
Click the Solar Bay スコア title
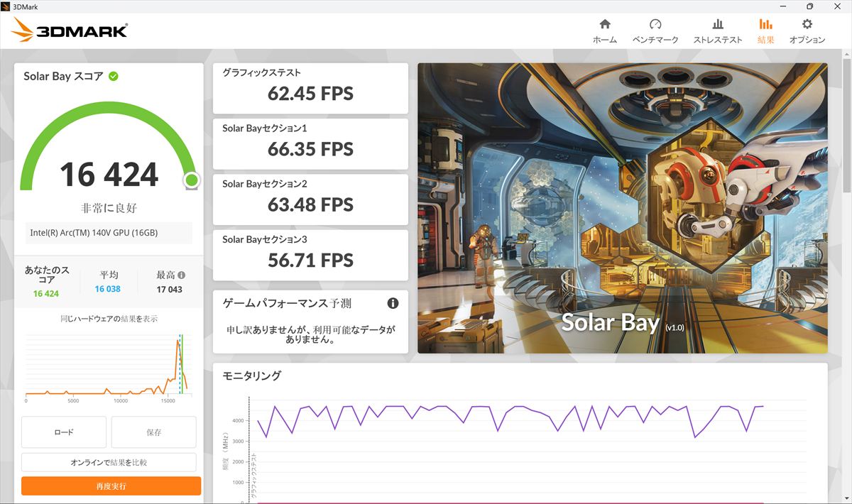tap(63, 76)
